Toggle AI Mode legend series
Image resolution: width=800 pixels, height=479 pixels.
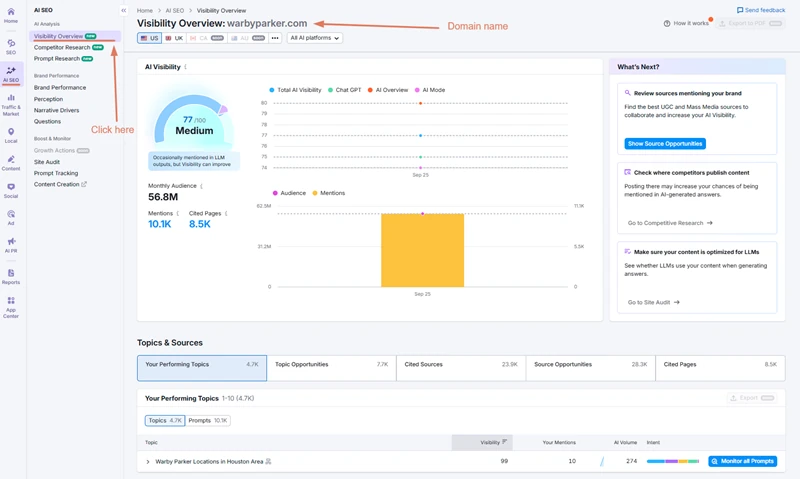tap(430, 90)
